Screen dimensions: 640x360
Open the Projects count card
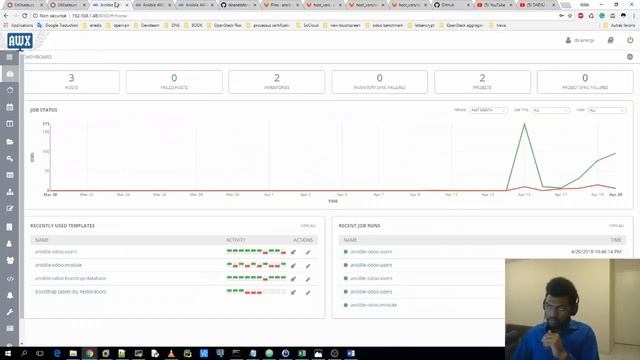(x=482, y=82)
